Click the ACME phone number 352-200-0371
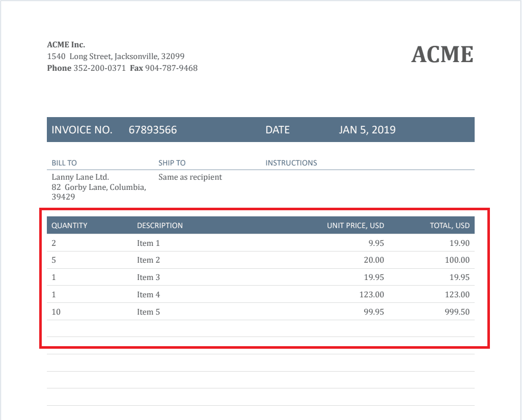The width and height of the screenshot is (522, 420). (99, 68)
